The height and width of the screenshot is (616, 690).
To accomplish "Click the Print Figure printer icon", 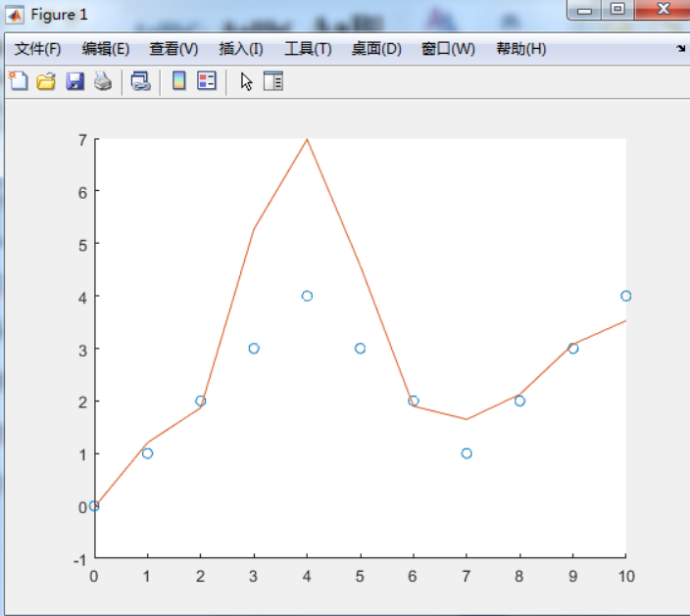I will click(103, 82).
